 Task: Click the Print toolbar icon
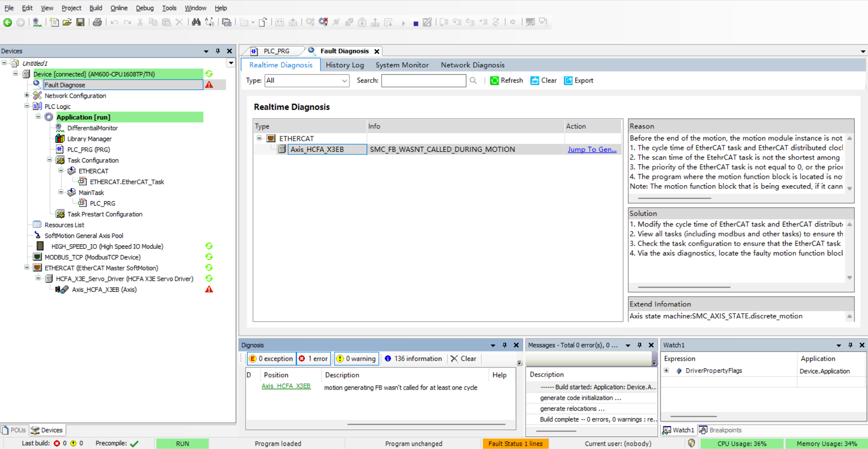click(97, 22)
